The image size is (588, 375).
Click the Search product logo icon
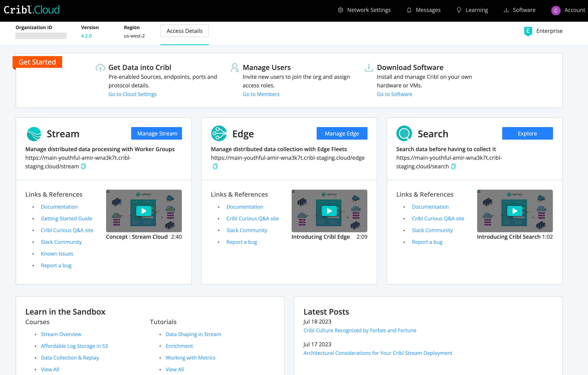pyautogui.click(x=404, y=133)
